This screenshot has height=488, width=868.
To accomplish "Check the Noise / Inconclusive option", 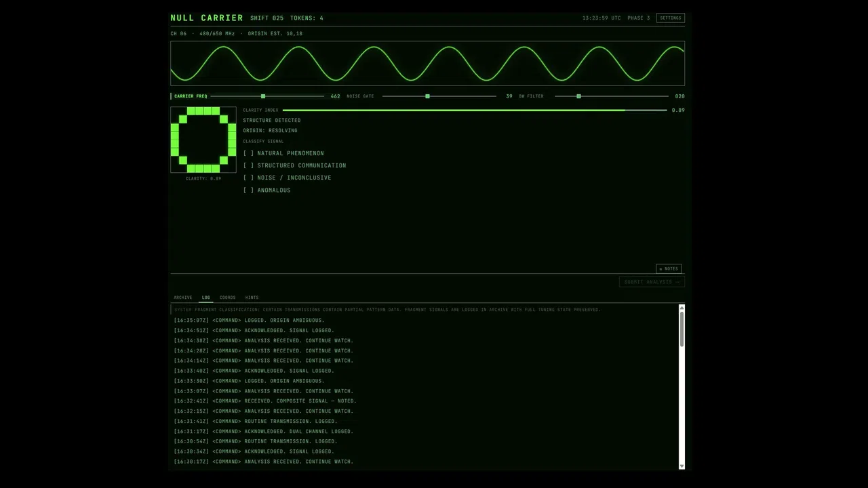I will (287, 178).
